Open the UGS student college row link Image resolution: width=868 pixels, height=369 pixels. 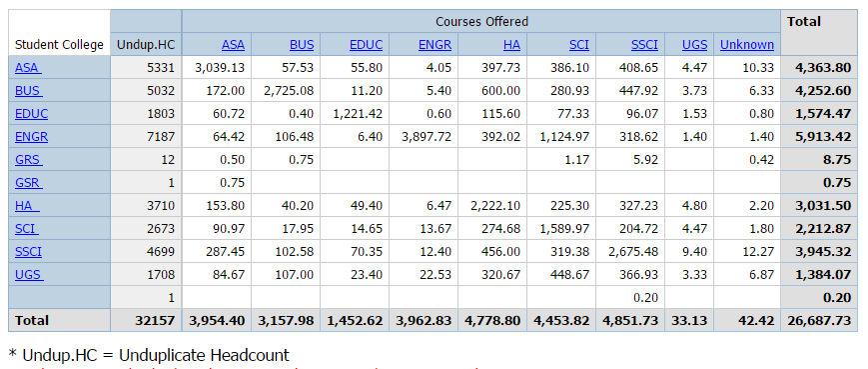click(29, 275)
